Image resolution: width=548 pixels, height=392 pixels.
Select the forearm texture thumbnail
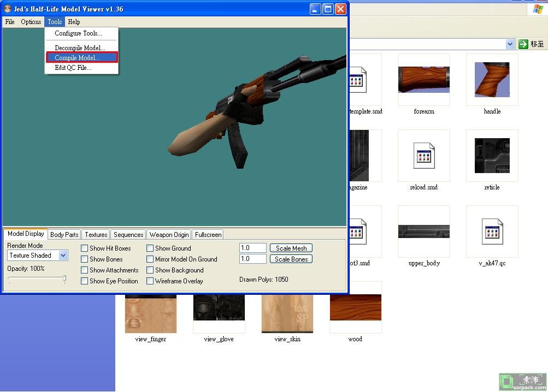tap(424, 80)
